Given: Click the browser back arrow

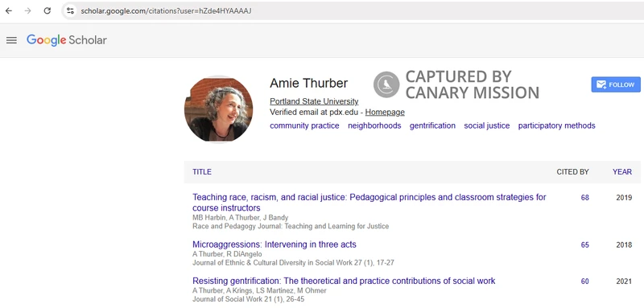Looking at the screenshot, I should 9,10.
